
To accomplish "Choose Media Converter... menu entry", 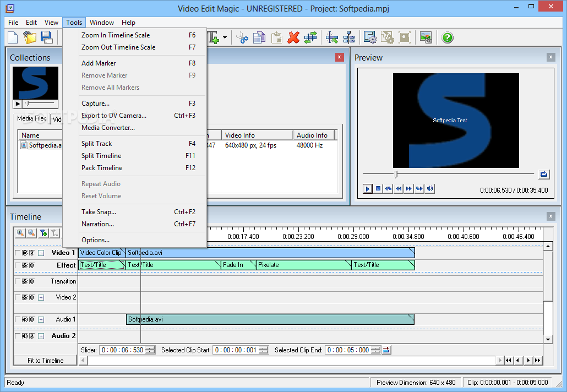I will click(139, 128).
